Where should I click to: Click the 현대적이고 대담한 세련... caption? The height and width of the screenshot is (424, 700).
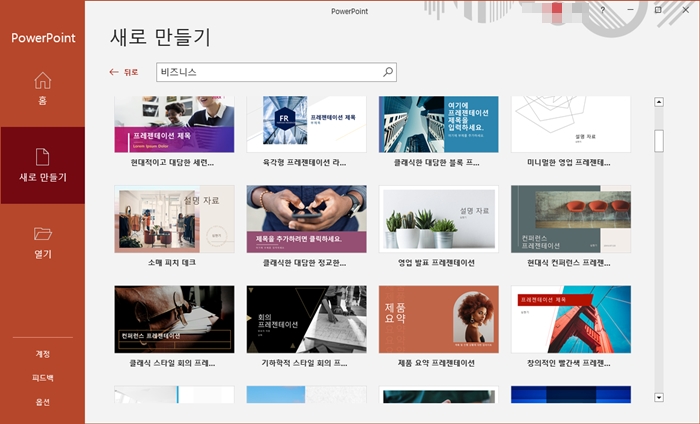(x=172, y=163)
